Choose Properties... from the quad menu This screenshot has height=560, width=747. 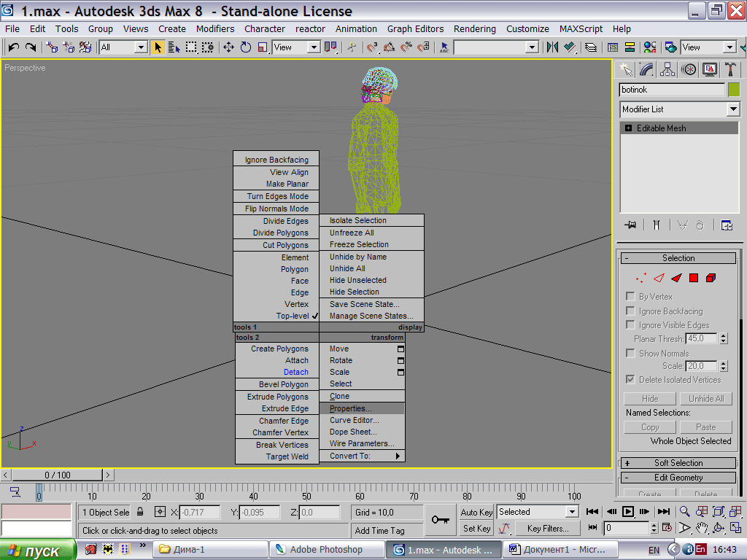click(x=362, y=408)
